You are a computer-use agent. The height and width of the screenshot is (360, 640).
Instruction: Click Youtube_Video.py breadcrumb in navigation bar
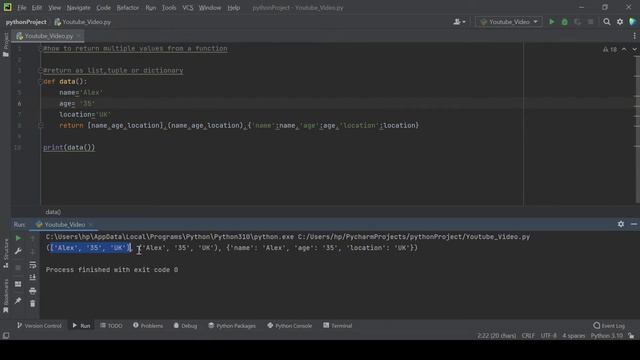(83, 22)
